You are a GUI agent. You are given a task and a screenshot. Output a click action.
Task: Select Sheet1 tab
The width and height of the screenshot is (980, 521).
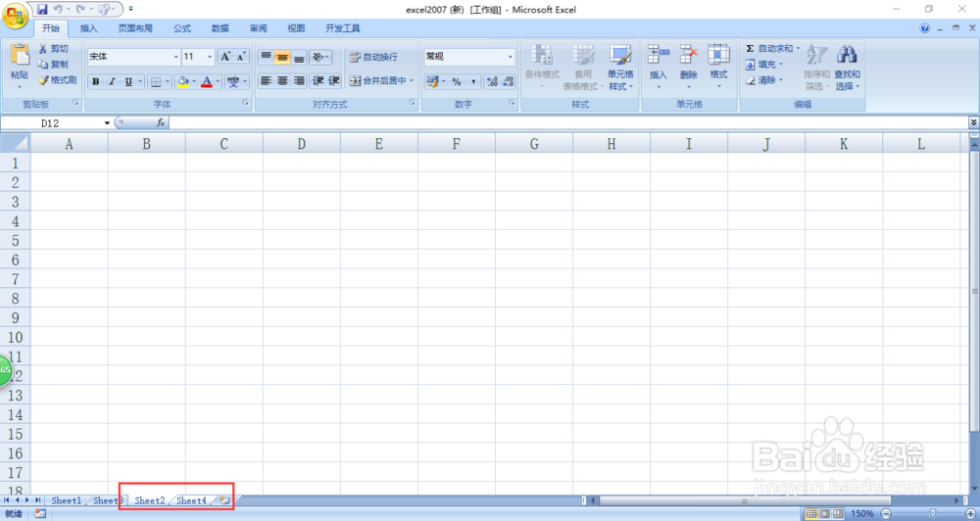67,500
